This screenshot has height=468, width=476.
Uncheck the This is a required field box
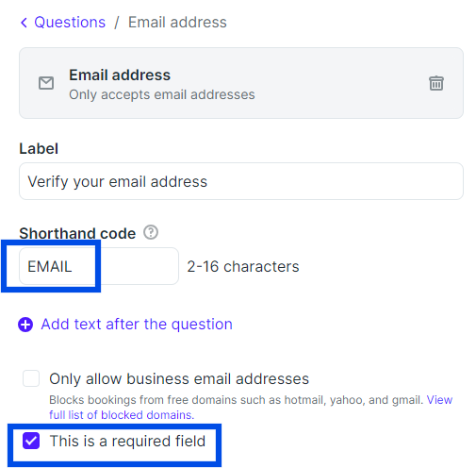click(x=31, y=441)
